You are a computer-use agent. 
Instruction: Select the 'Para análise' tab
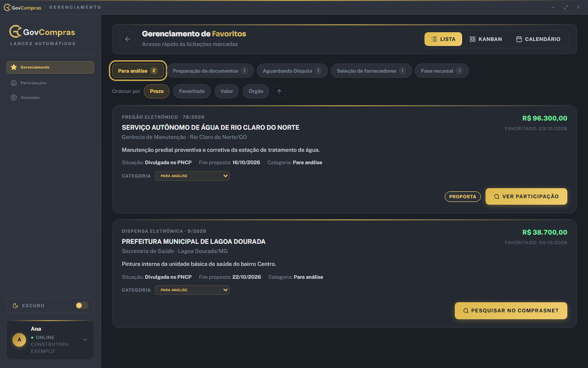point(138,71)
